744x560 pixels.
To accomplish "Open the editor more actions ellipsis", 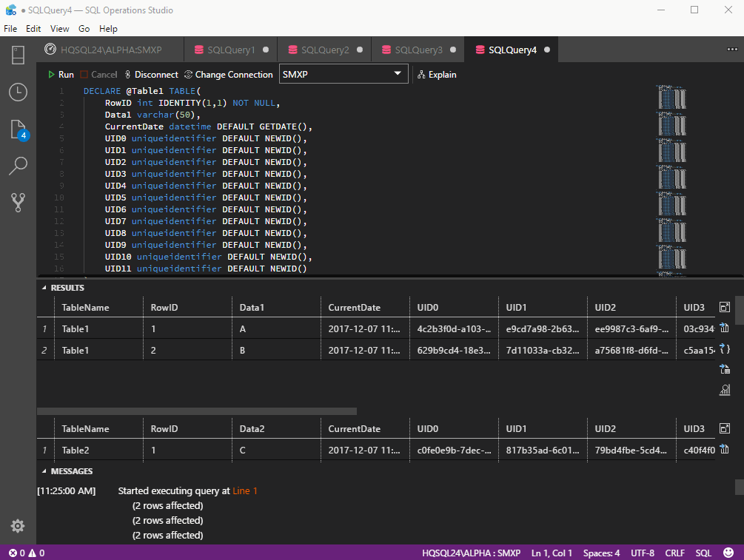I will 732,50.
